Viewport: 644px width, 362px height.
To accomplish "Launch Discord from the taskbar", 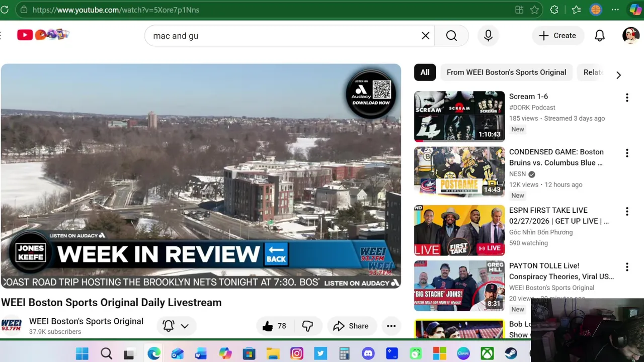I will tap(368, 353).
